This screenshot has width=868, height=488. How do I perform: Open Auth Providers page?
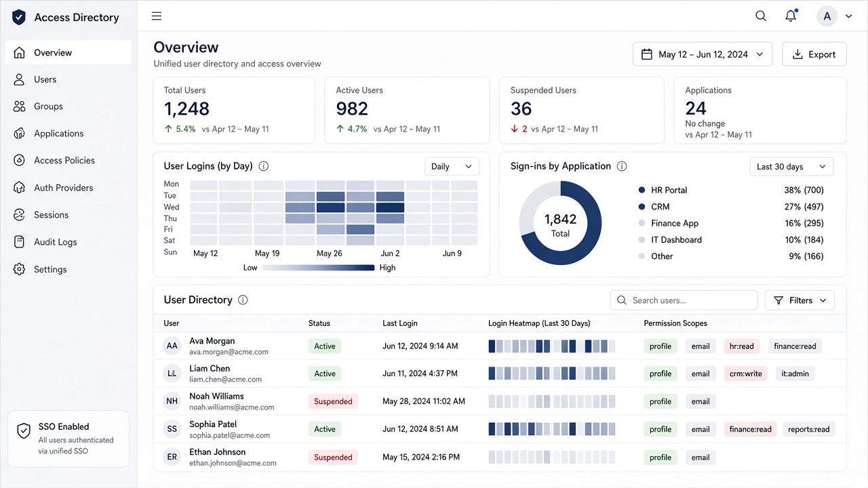click(x=68, y=188)
